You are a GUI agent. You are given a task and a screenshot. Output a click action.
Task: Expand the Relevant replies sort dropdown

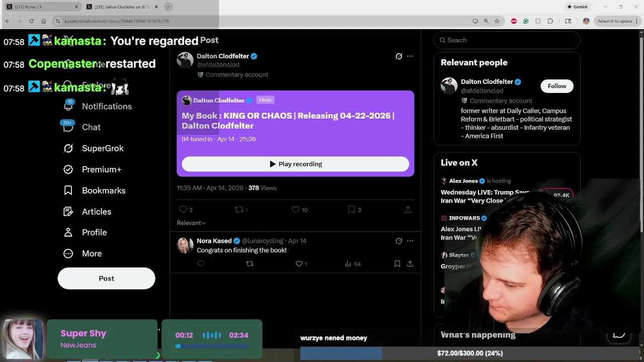click(x=191, y=223)
